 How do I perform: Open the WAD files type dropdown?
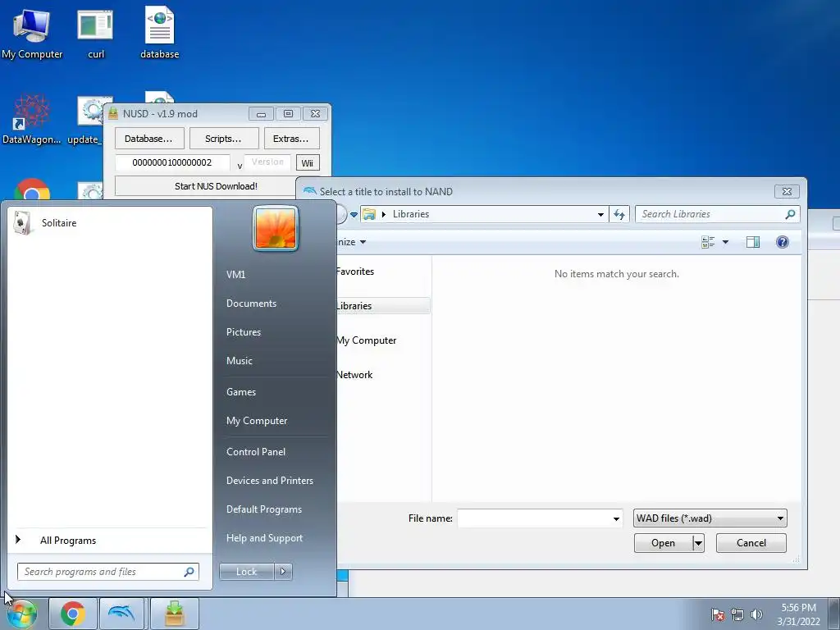[x=710, y=518]
